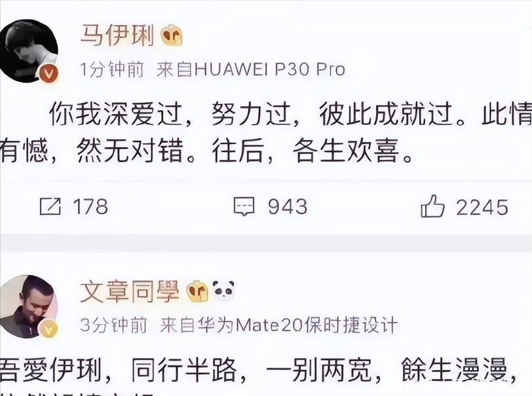Image resolution: width=532 pixels, height=396 pixels.
Task: Click the comment count 943
Action: point(288,206)
